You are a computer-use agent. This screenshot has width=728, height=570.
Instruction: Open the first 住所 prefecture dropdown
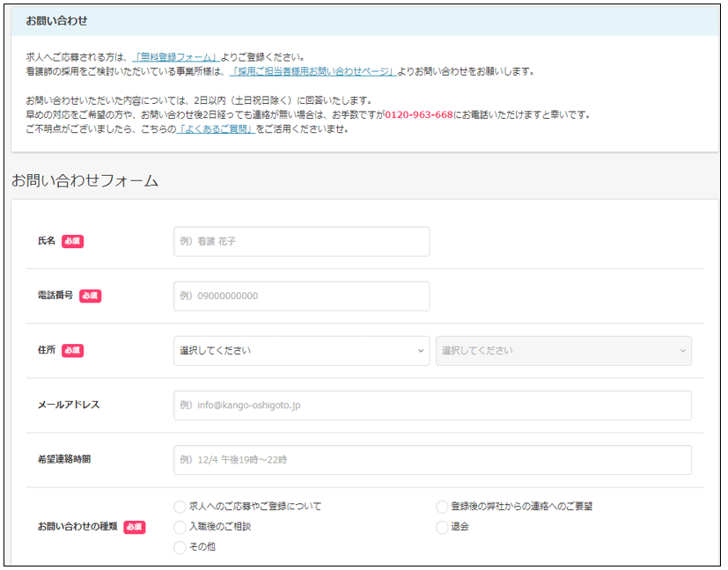coord(301,351)
